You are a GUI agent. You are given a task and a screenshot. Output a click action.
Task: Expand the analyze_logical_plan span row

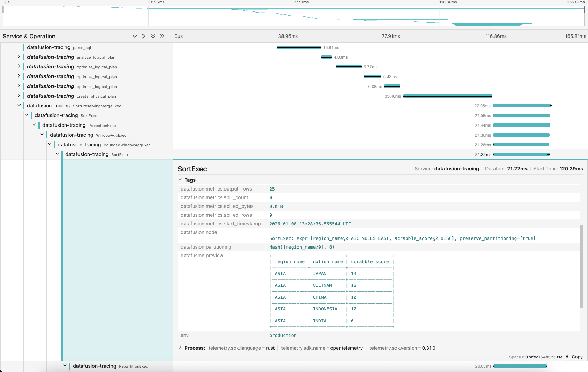click(19, 57)
